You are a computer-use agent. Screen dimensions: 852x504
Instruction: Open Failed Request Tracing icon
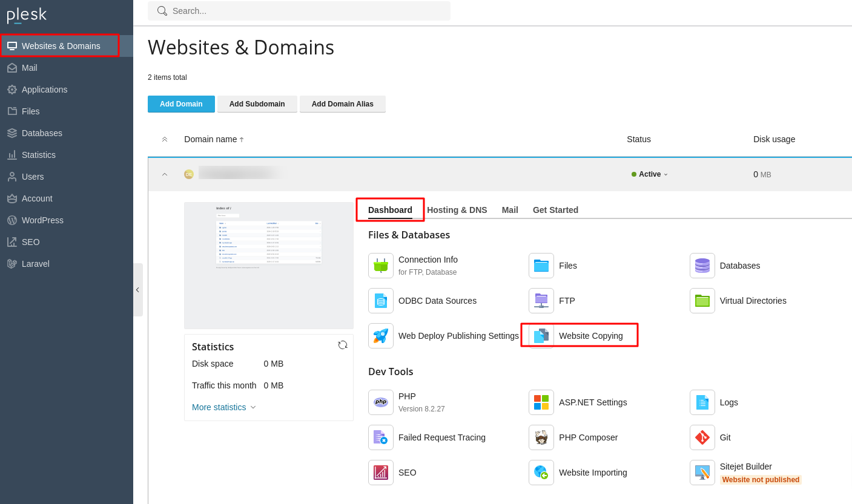(x=381, y=437)
